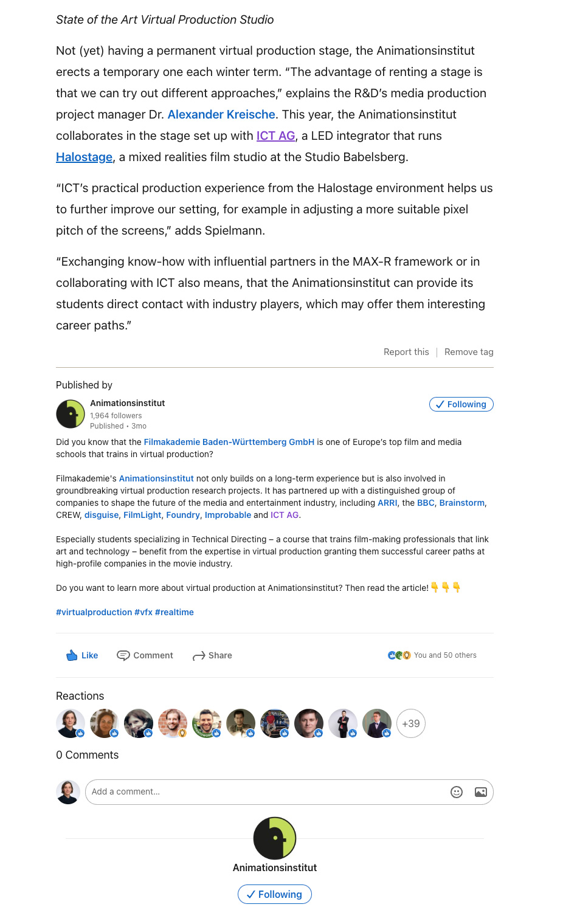Viewport: 563px width, 924px height.
Task: Toggle the bottom Following button
Action: click(x=275, y=894)
